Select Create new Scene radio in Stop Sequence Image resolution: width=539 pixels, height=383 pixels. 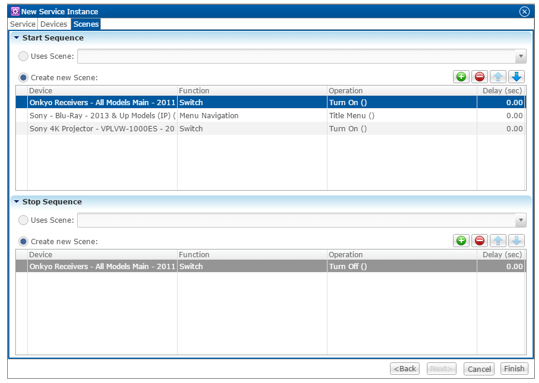[23, 242]
